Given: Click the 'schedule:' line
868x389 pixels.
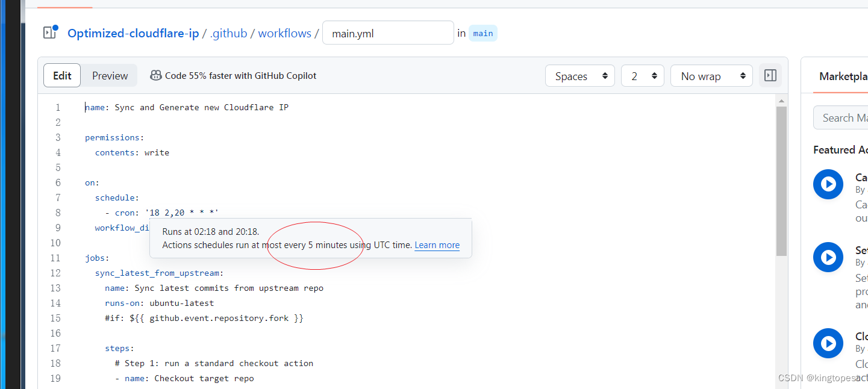Looking at the screenshot, I should (117, 198).
